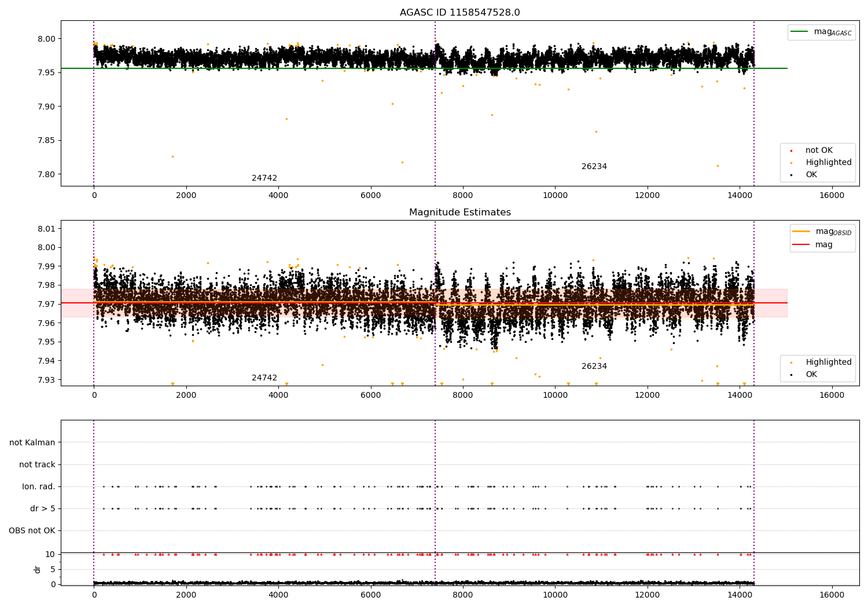This screenshot has height=608, width=868.
Task: Click the red 'mag' legend entry
Action: [x=813, y=245]
